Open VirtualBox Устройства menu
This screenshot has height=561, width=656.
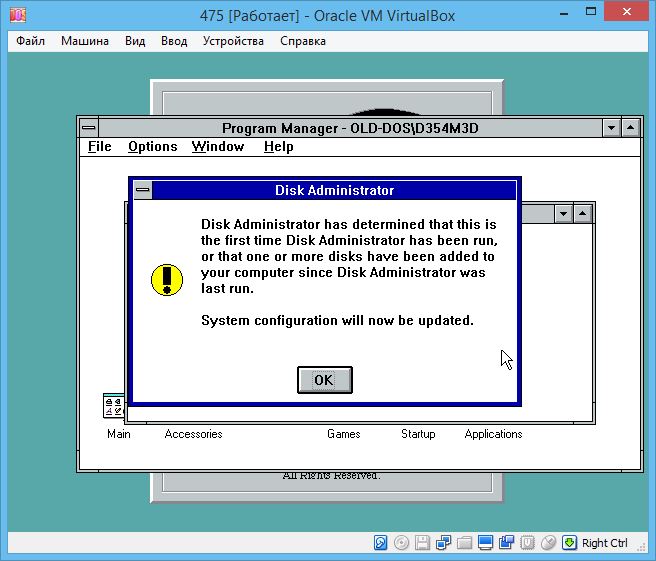pos(233,41)
